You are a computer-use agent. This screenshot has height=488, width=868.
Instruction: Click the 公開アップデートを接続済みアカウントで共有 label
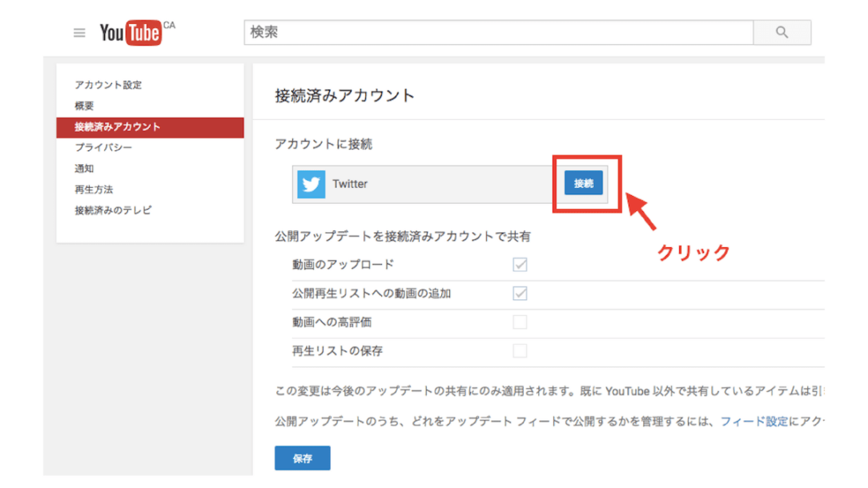pos(403,236)
